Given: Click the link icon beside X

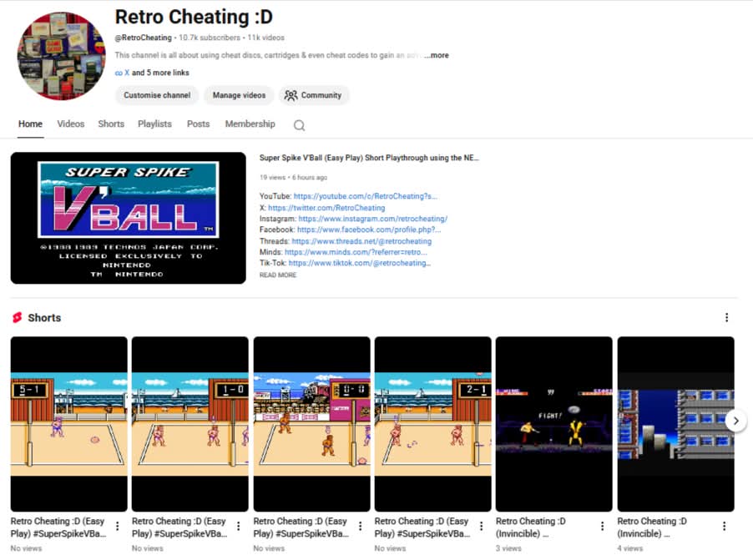Looking at the screenshot, I should tap(119, 73).
